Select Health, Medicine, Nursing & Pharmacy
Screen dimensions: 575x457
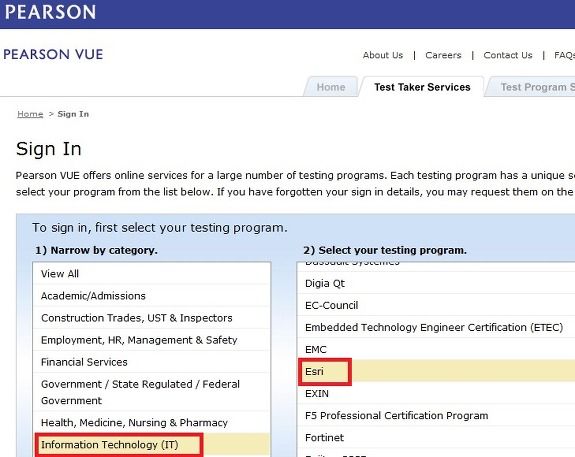pos(152,422)
